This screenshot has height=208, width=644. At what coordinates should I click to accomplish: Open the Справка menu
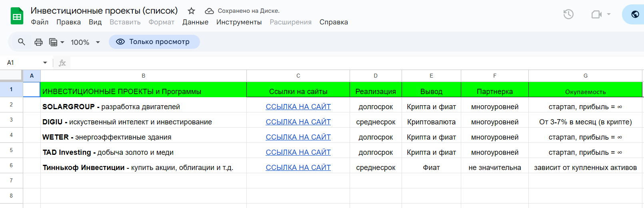(x=334, y=22)
